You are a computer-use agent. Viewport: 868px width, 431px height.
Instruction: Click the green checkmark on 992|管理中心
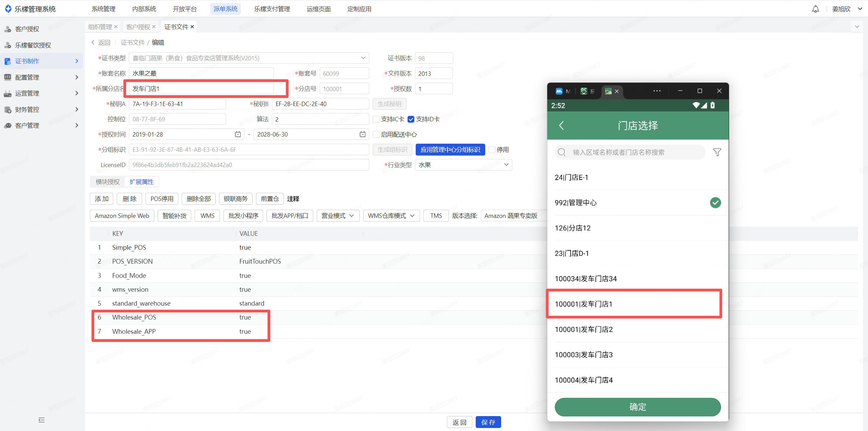click(715, 203)
